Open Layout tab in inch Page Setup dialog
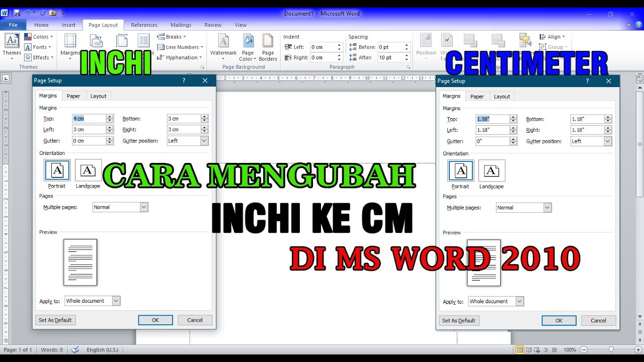The image size is (644, 362). pos(502,97)
